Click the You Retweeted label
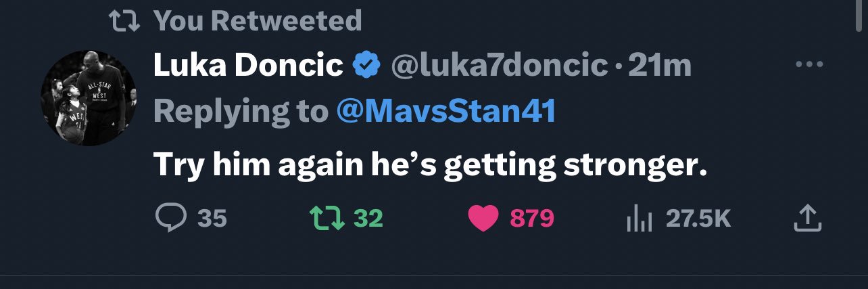The image size is (868, 289). (258, 21)
